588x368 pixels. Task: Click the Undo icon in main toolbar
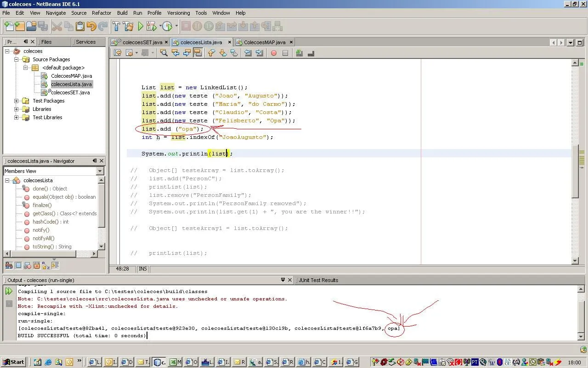pos(91,26)
